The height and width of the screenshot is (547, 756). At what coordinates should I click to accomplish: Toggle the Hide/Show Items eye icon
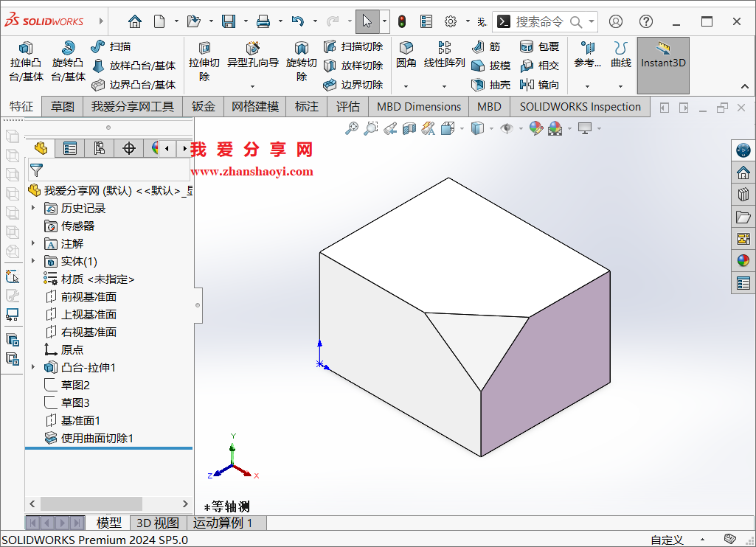coord(505,128)
